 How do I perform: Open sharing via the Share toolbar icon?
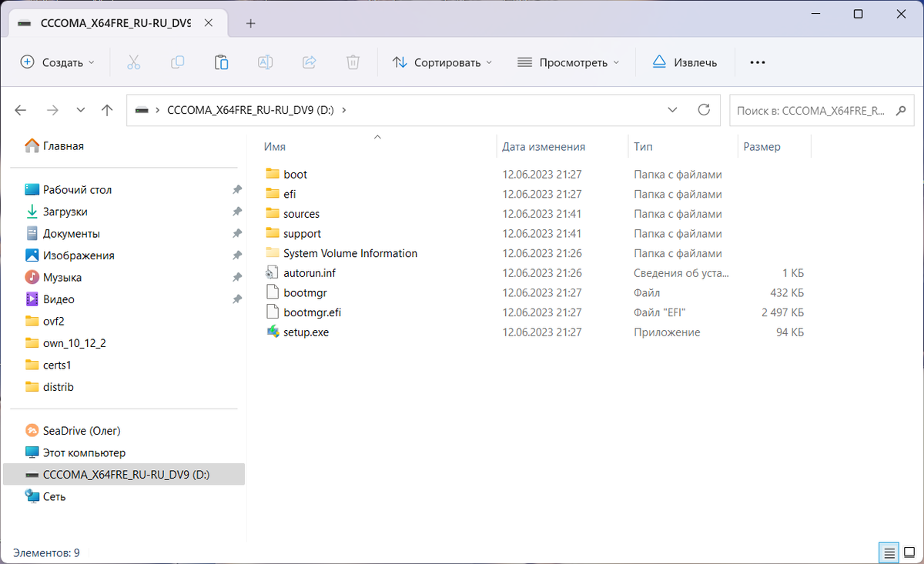(309, 62)
